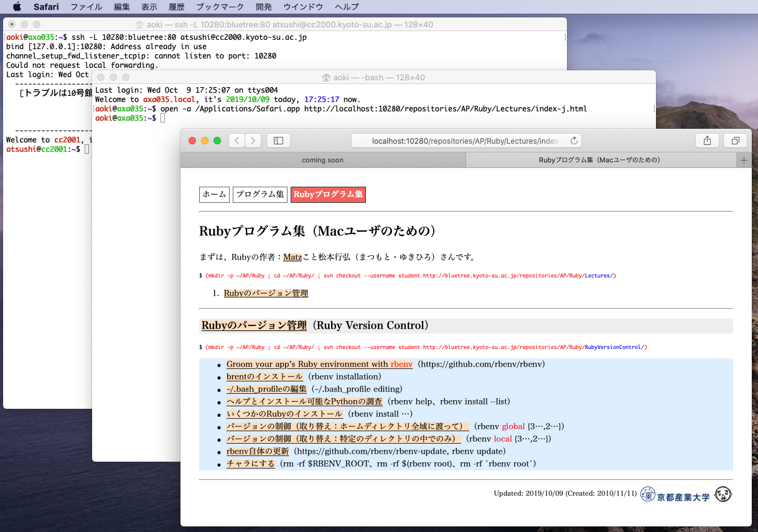Click the Kyoto Sangyo University logo
The image size is (758, 532).
(x=675, y=495)
